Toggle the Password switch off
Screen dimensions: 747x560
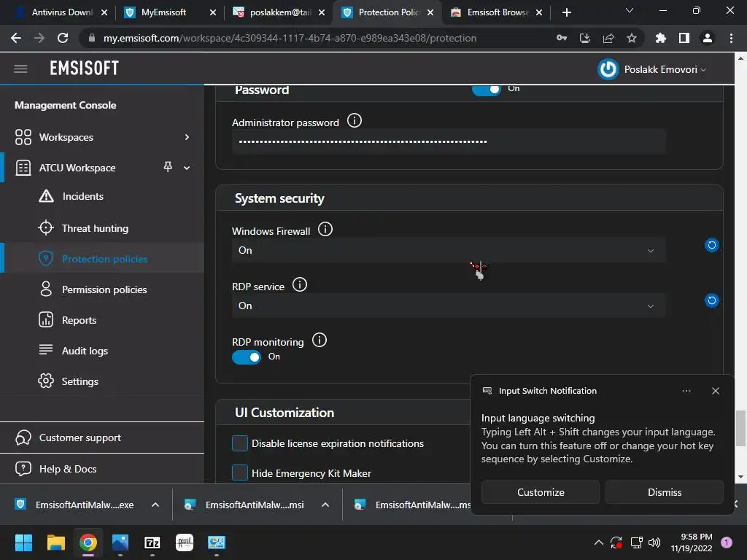click(x=486, y=90)
